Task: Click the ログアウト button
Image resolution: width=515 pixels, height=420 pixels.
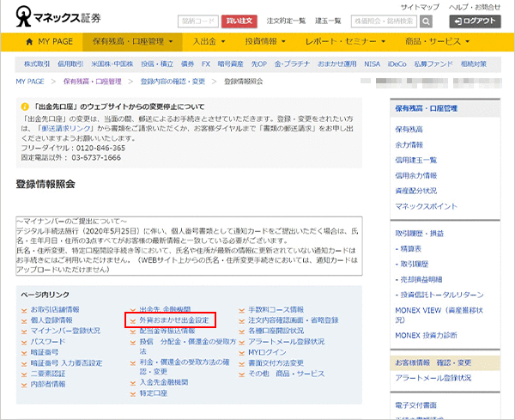Action: [x=475, y=21]
